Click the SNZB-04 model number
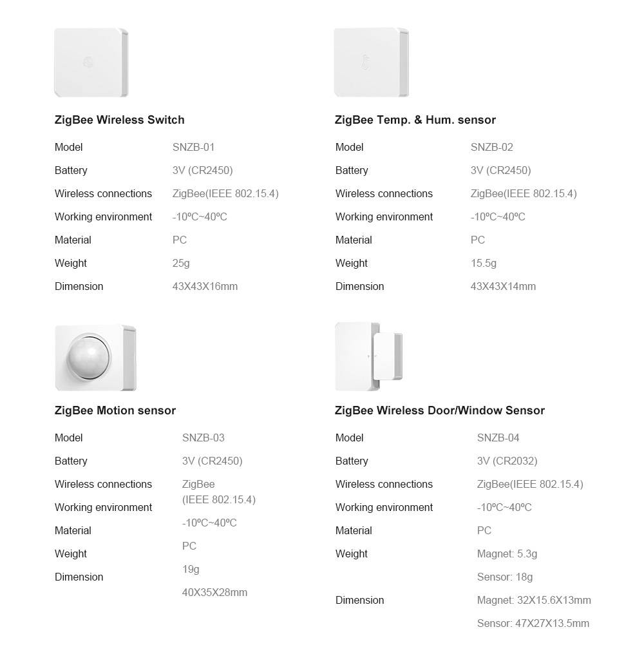The height and width of the screenshot is (645, 644). pos(498,438)
